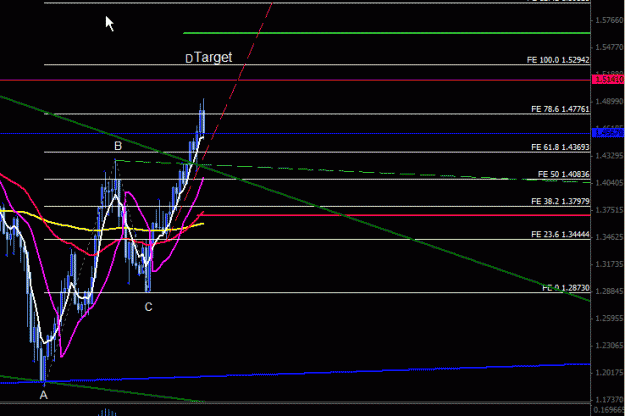Click the 'FE 61.8 1.43693' Fibonacci label
The image size is (625, 416).
tap(560, 147)
